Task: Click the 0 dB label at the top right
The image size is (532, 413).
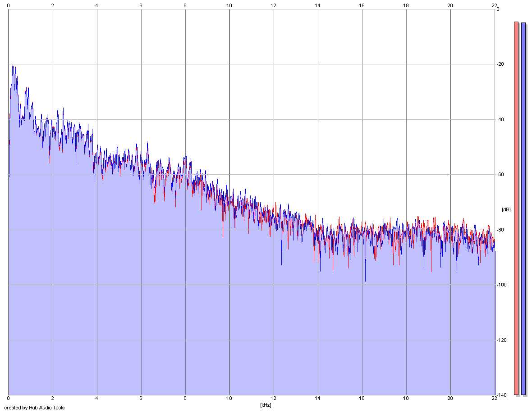Action: click(x=498, y=9)
